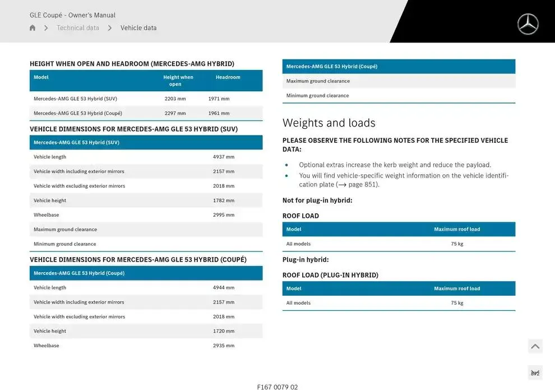Image resolution: width=555 pixels, height=392 pixels.
Task: Open the Technical data breadcrumb
Action: [78, 28]
